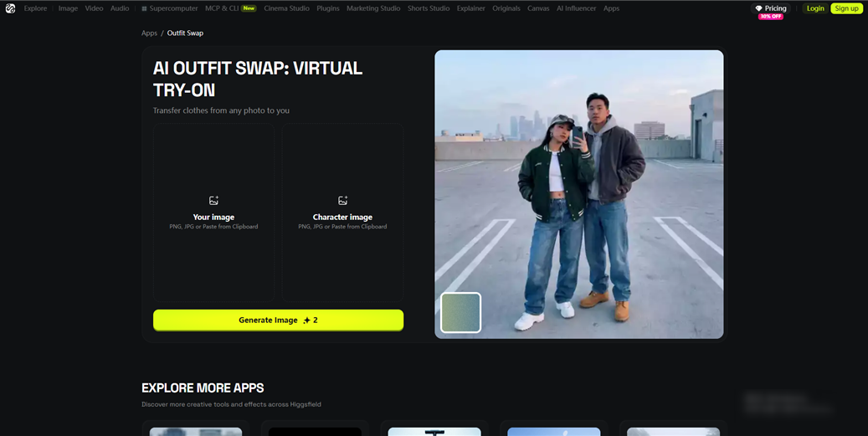Click the 'Your image' label
The image size is (868, 436).
point(213,217)
